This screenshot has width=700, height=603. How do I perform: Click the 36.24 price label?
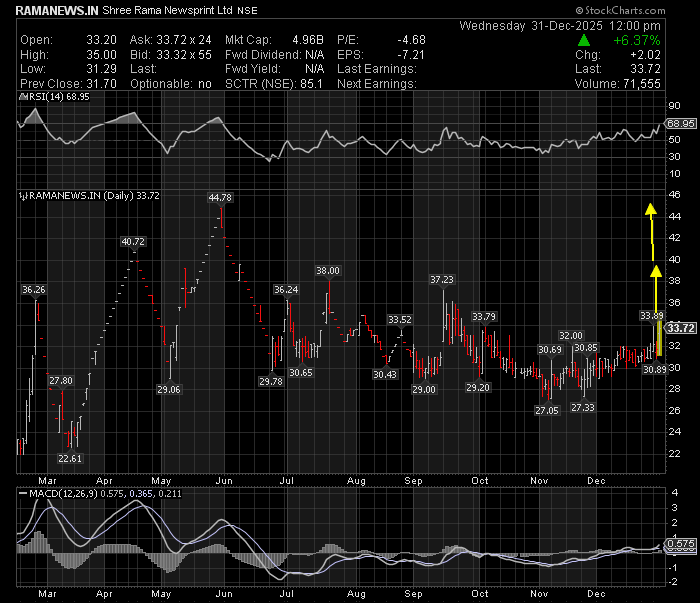286,290
